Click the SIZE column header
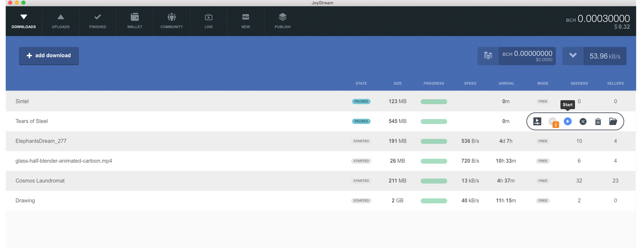The image size is (644, 248). point(398,83)
